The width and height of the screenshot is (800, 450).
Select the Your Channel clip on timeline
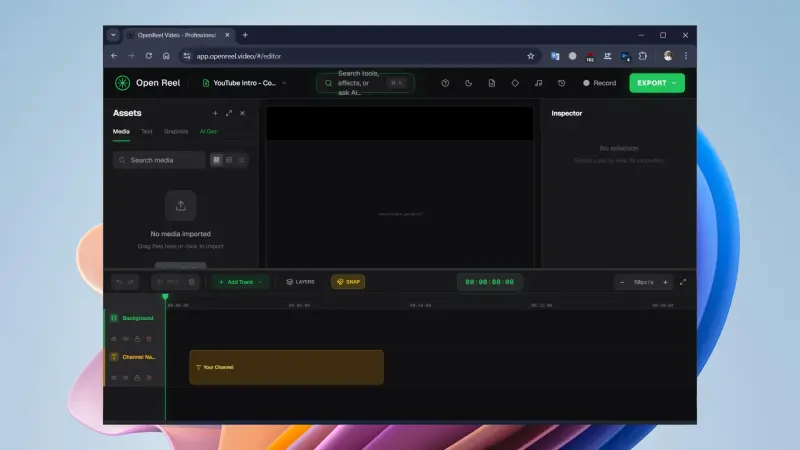[x=286, y=367]
